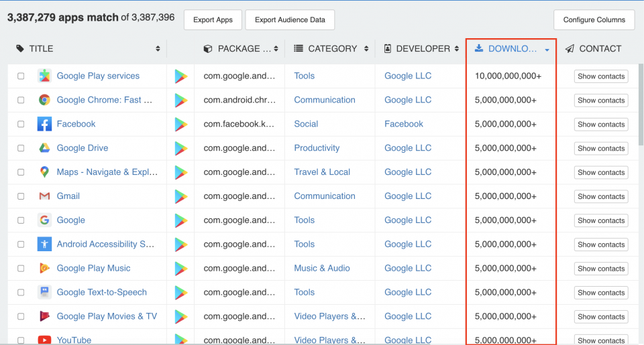Open Configure Columns
Viewport: 644px width, 345px height.
pyautogui.click(x=594, y=19)
